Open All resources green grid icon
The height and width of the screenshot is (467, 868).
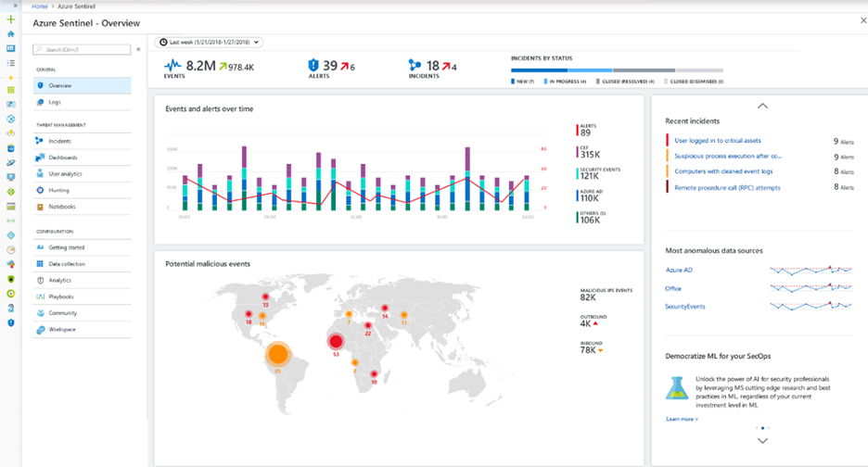pos(10,90)
